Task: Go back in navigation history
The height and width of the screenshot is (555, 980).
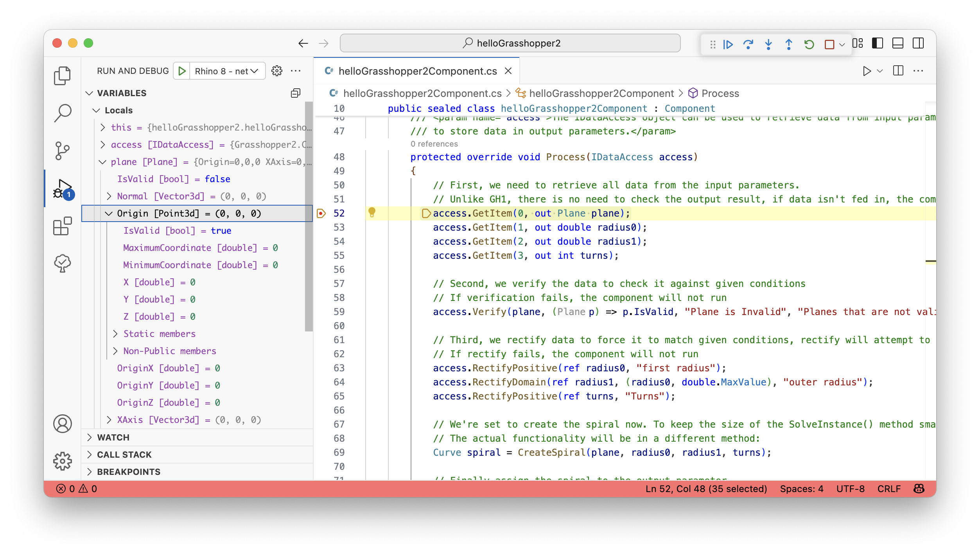Action: point(303,43)
